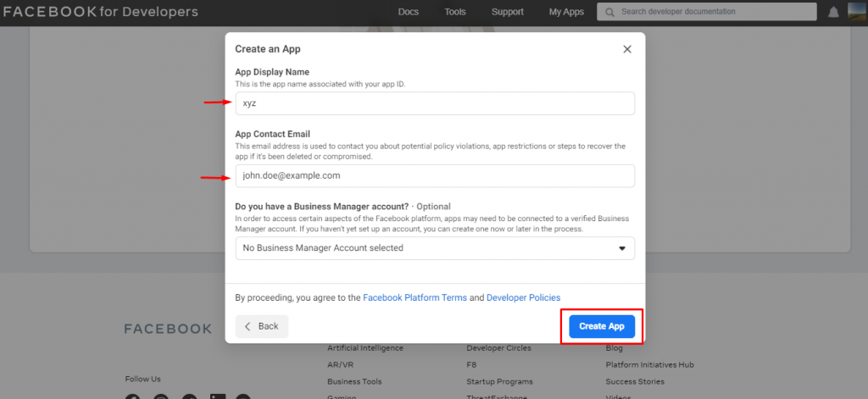Focus the App Display Name field

435,103
